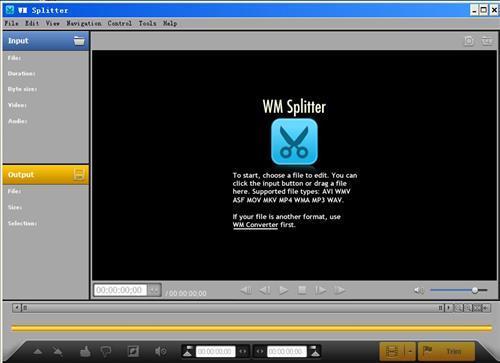Adjust the volume slider handle
The width and height of the screenshot is (500, 363).
pyautogui.click(x=475, y=290)
